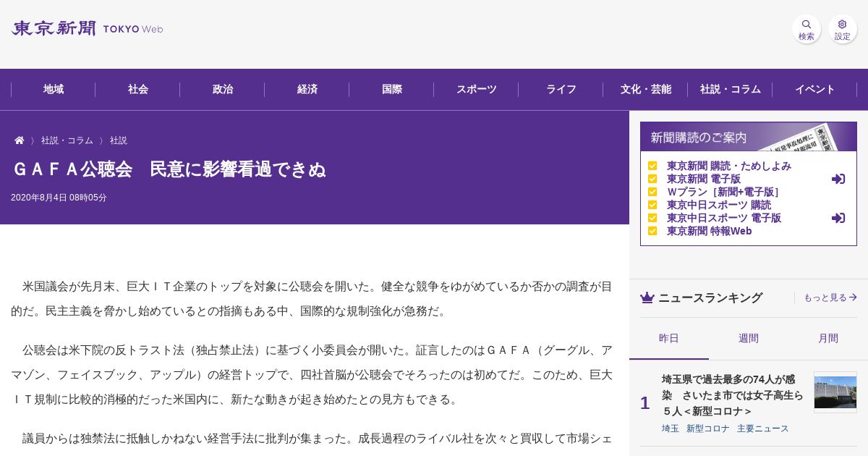
Task: Open the イベント navigation menu
Action: click(815, 89)
